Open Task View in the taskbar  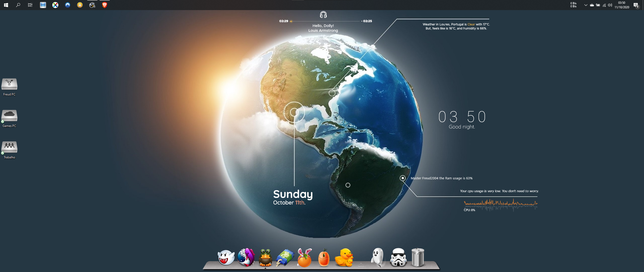pyautogui.click(x=30, y=5)
